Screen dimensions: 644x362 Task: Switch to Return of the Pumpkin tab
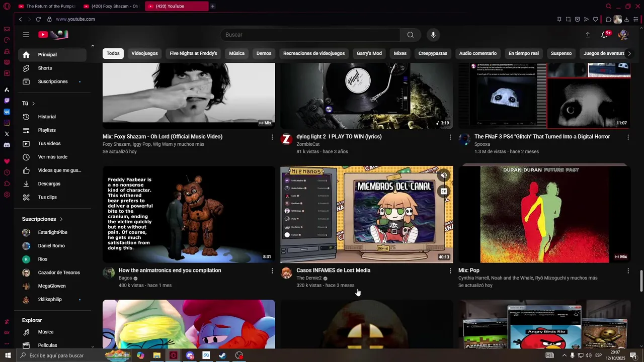point(46,6)
